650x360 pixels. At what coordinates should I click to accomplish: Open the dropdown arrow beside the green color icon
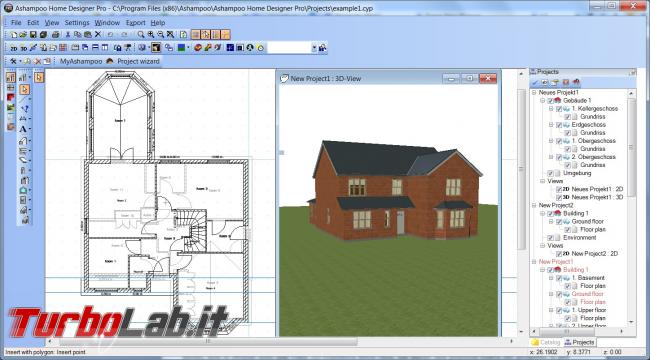(188, 48)
